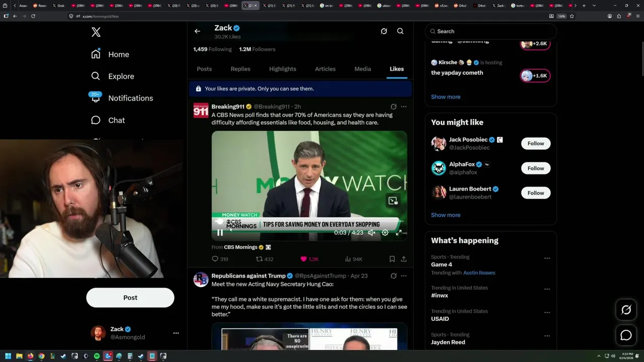Open the Notifications bell icon
The width and height of the screenshot is (644, 362).
96,98
